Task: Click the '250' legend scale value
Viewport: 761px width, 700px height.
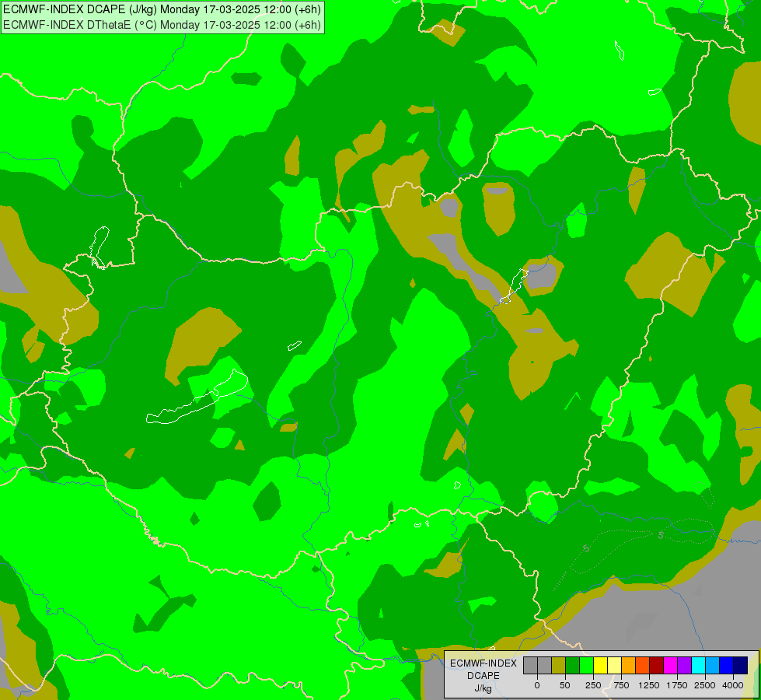Action: (x=593, y=685)
